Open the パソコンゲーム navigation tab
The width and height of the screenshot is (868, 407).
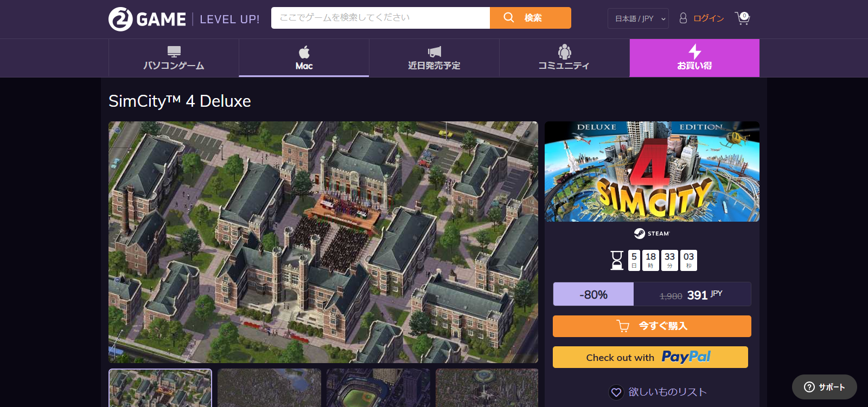tap(174, 58)
